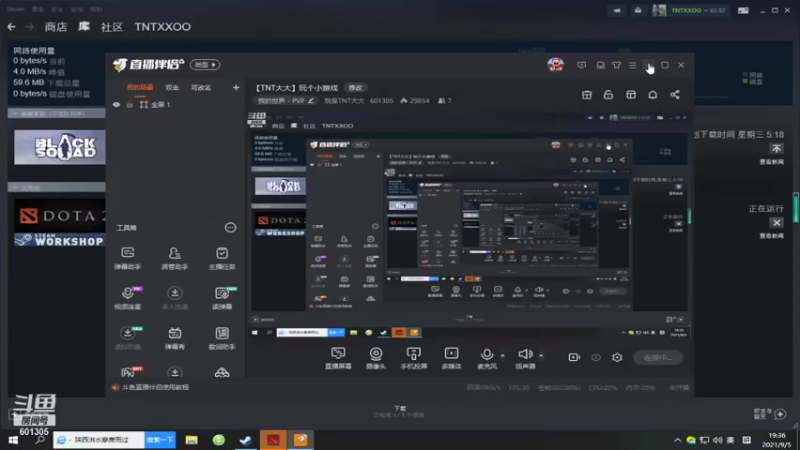Click the 修改 edit title button

click(x=356, y=88)
